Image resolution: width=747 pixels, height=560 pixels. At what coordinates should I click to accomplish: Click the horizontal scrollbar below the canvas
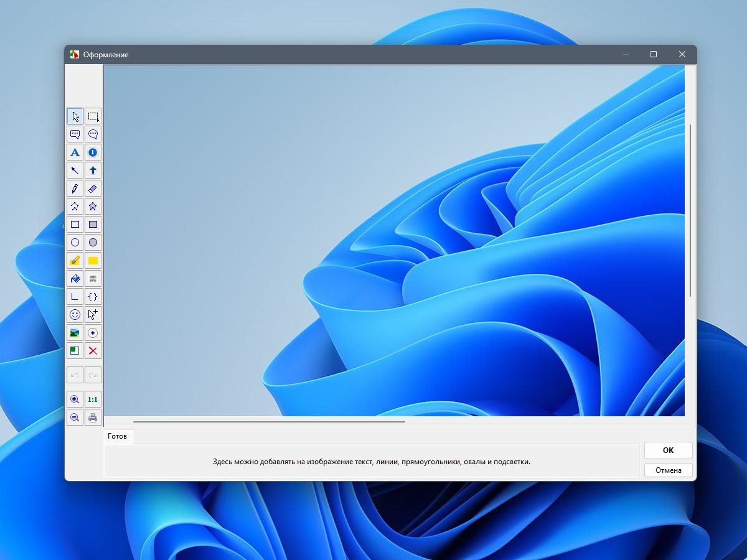pyautogui.click(x=269, y=422)
